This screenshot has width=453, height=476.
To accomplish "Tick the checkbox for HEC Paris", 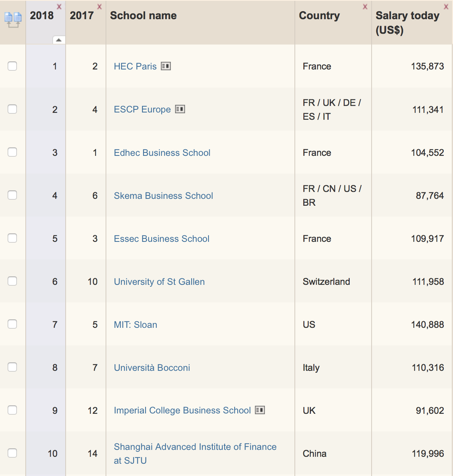I will point(12,66).
